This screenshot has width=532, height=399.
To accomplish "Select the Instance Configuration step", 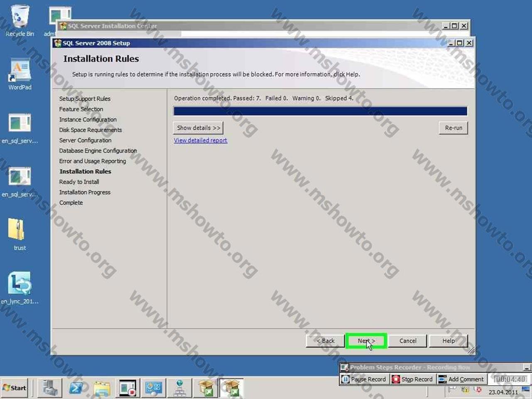I will tap(88, 119).
